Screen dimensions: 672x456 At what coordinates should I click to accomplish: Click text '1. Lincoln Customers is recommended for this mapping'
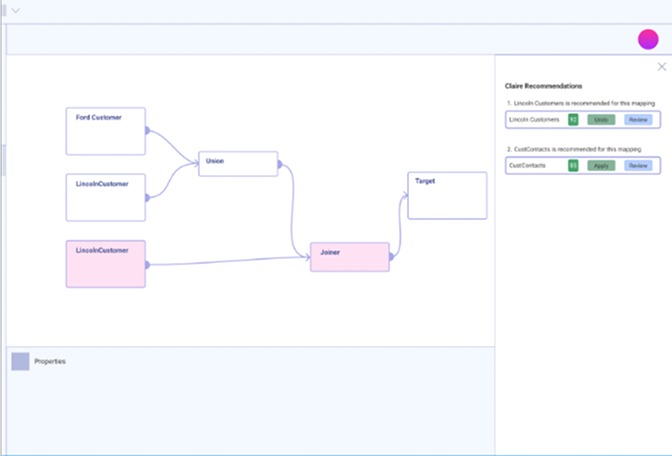581,103
